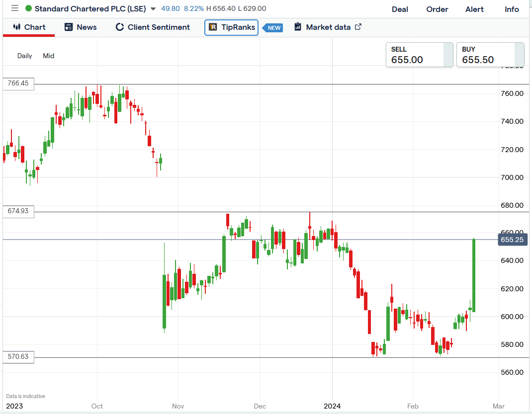The image size is (532, 414).
Task: Open the hamburger menu icon
Action: pos(14,8)
